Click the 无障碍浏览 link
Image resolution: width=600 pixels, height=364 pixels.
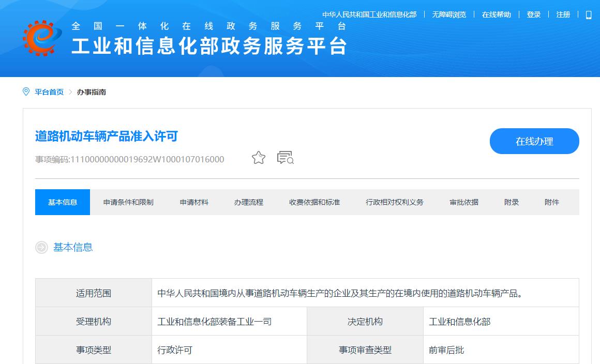coord(449,15)
